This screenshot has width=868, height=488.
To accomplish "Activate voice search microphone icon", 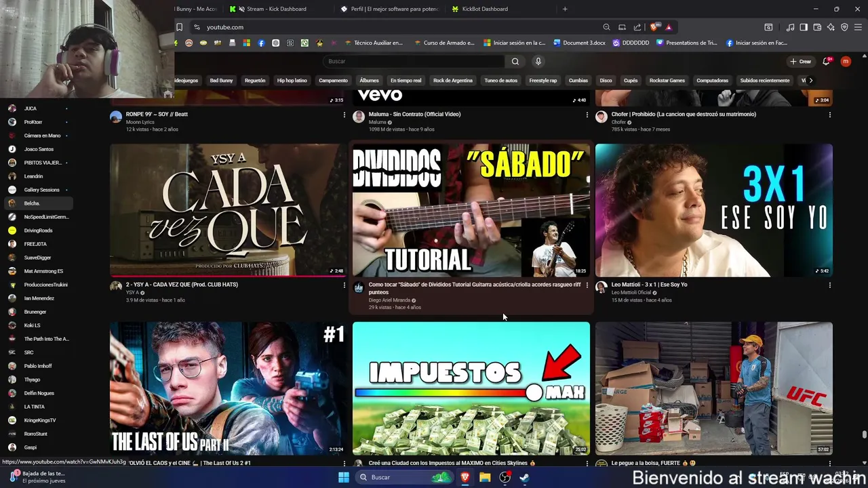I will [538, 62].
